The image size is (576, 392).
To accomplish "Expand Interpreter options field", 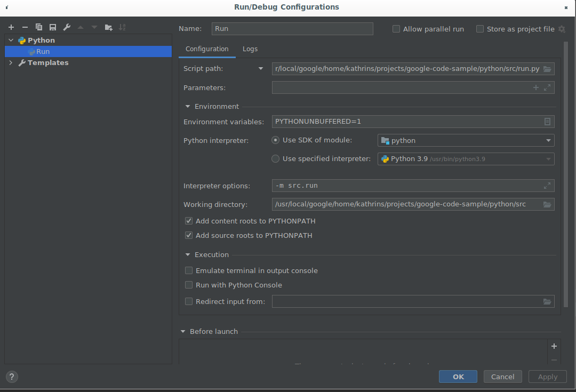I will [547, 186].
